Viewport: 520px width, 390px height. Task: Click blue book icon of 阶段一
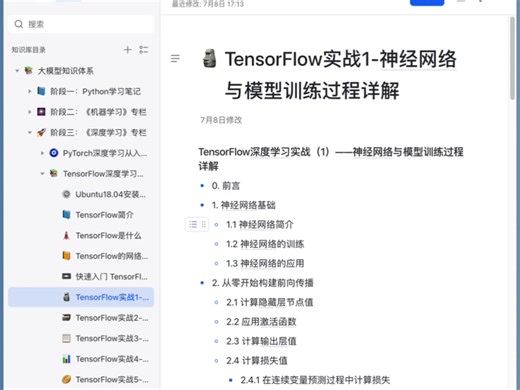tap(41, 91)
